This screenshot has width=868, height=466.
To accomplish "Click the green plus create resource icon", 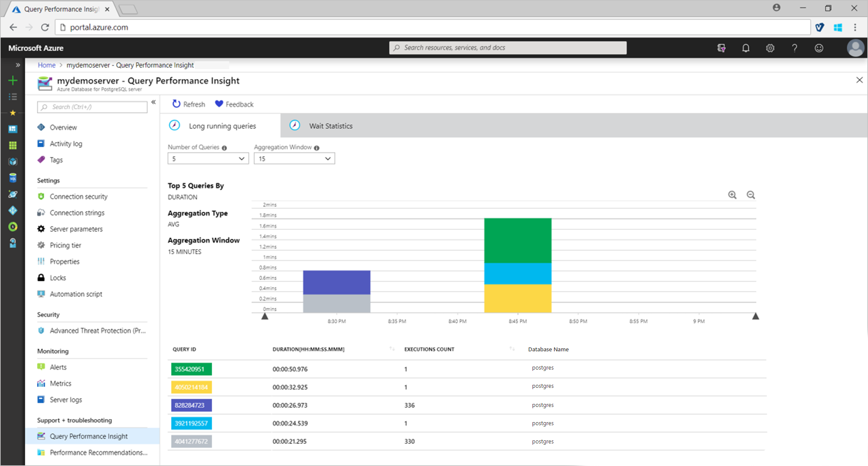I will pyautogui.click(x=13, y=80).
